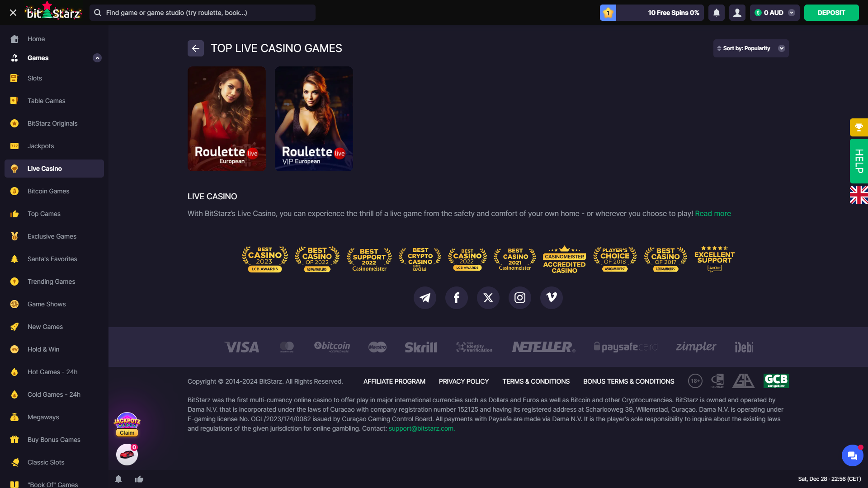The image size is (868, 488).
Task: Click the back arrow beside Top Live Casino Games
Action: [196, 48]
